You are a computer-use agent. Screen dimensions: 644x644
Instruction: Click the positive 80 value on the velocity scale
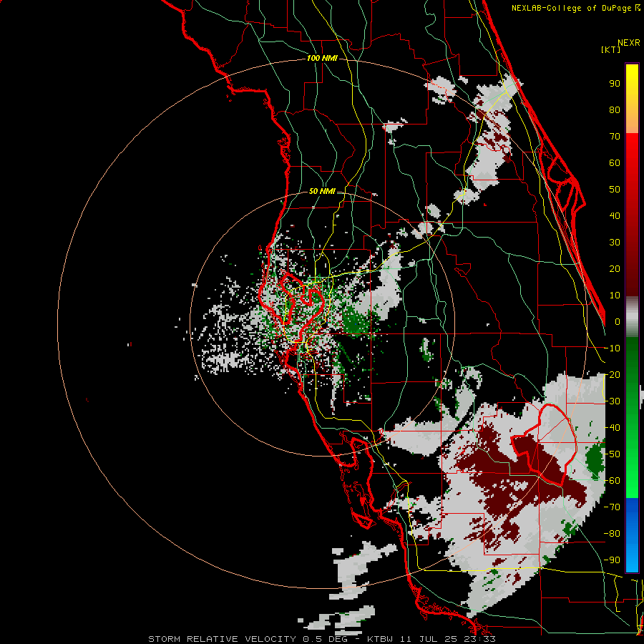615,109
